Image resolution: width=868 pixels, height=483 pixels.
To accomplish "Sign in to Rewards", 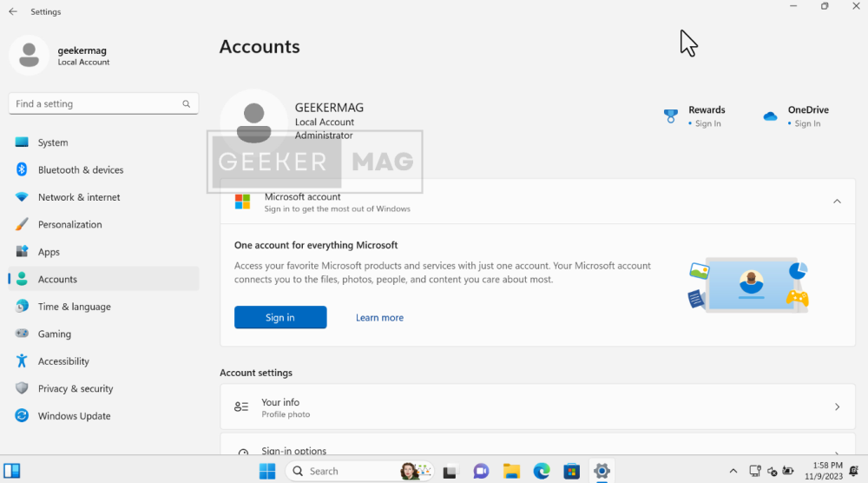I will point(707,123).
